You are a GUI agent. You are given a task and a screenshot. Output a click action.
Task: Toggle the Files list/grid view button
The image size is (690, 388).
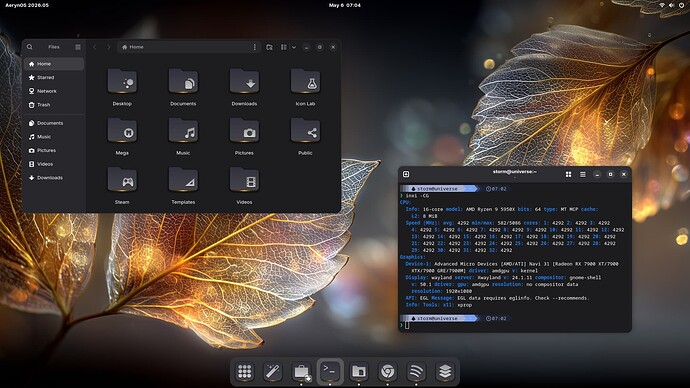(x=284, y=47)
